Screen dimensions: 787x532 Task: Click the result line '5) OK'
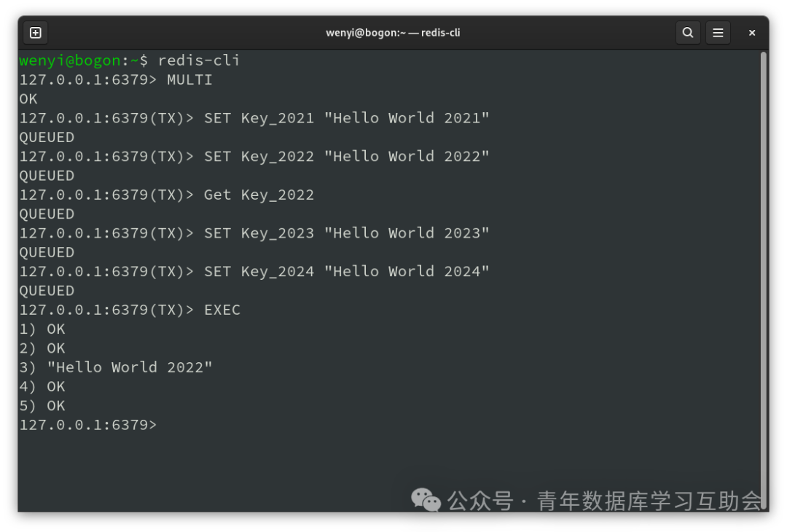pyautogui.click(x=42, y=406)
